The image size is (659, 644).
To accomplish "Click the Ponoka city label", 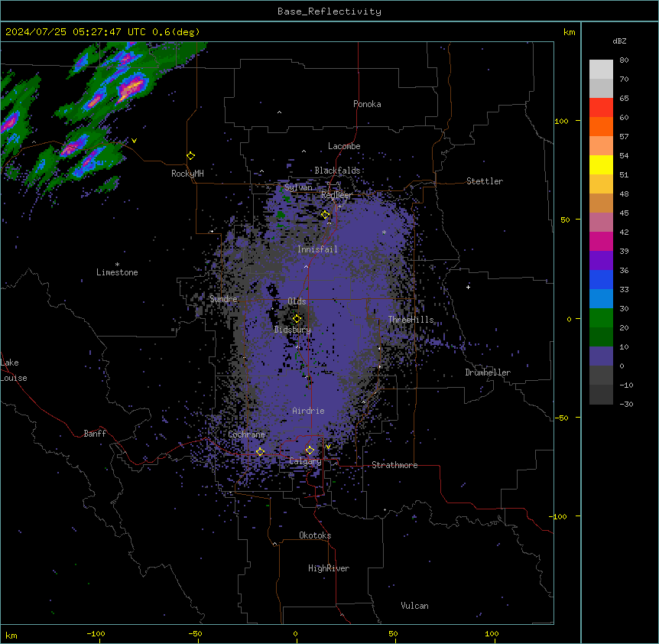I will coord(367,104).
